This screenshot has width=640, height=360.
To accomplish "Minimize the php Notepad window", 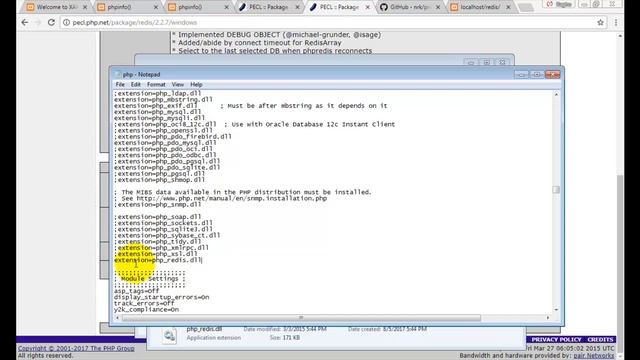I will (x=521, y=74).
